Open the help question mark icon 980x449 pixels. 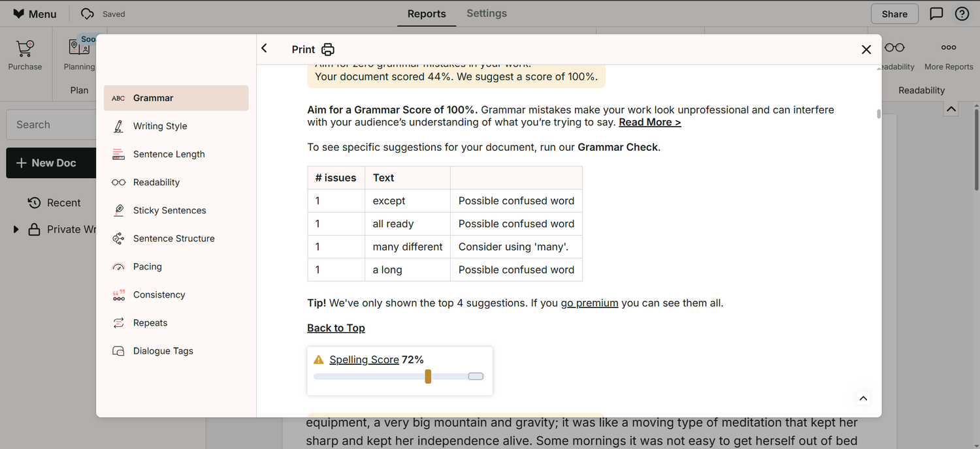click(962, 14)
